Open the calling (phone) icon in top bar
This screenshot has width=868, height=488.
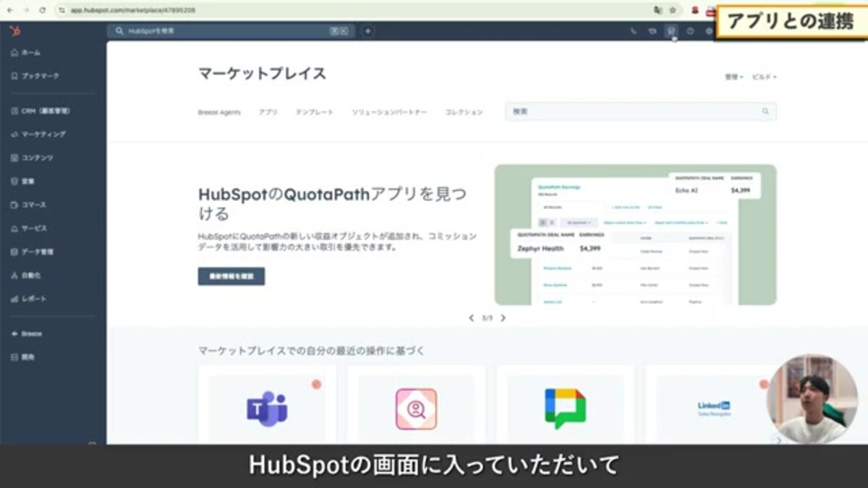[634, 30]
